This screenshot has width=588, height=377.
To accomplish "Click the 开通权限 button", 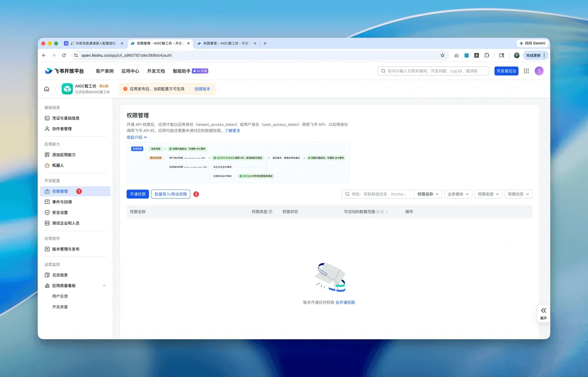I will pyautogui.click(x=138, y=194).
